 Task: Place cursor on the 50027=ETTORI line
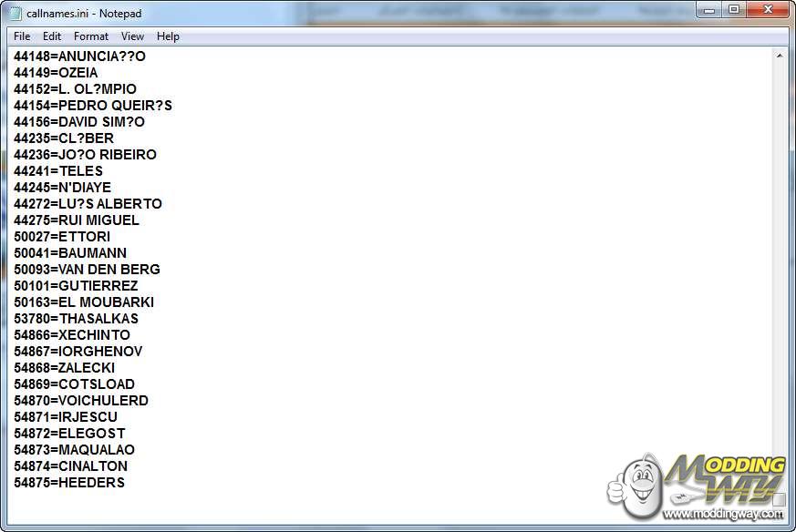(62, 237)
